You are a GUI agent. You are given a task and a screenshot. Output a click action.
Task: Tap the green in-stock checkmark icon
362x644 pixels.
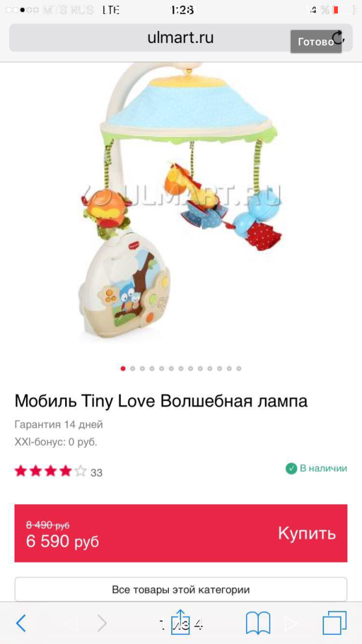point(291,469)
